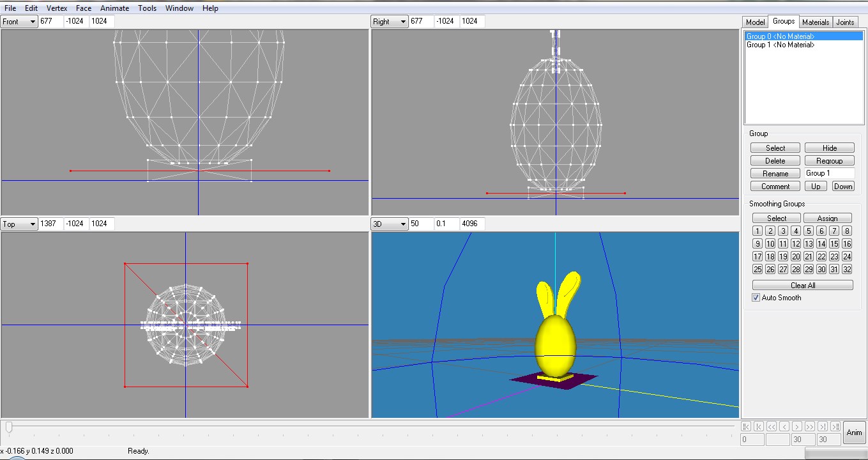
Task: Open the Animate menu
Action: click(x=114, y=8)
